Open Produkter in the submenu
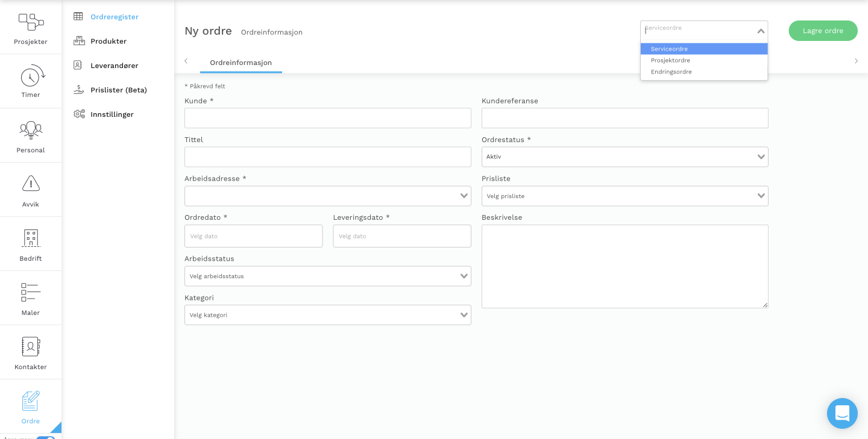 (108, 41)
